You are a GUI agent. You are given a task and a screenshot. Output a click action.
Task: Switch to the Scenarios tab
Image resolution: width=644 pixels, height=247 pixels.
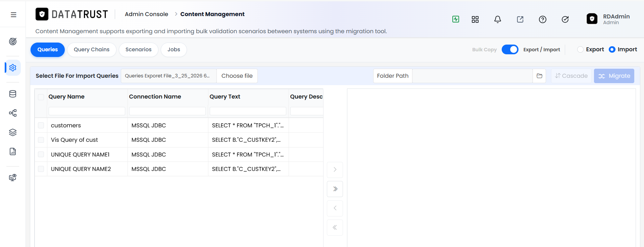click(x=138, y=50)
